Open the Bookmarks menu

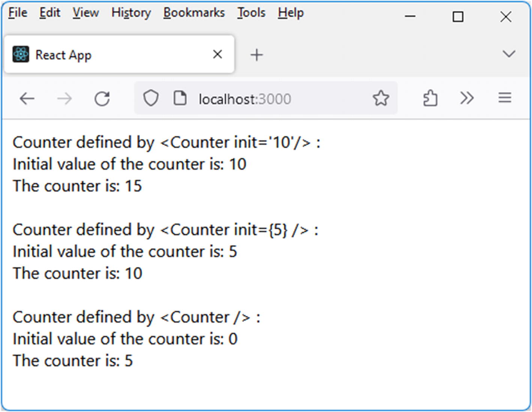pyautogui.click(x=194, y=13)
